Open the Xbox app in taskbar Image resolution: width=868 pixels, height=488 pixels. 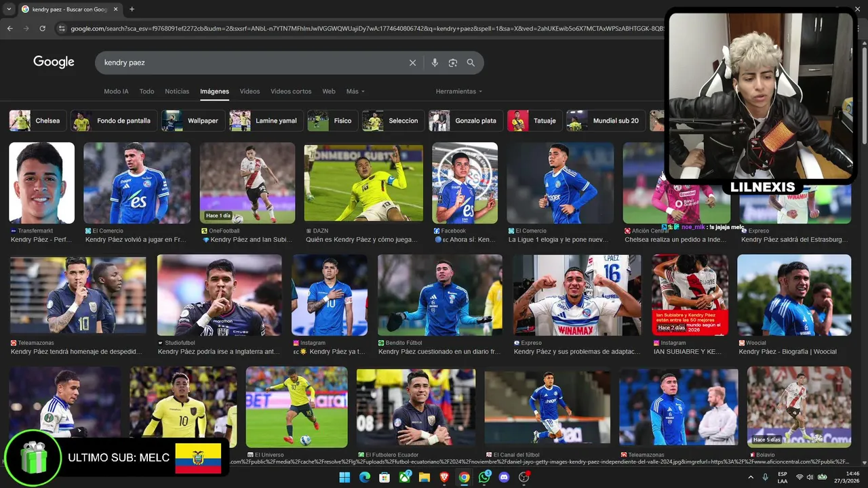click(405, 477)
